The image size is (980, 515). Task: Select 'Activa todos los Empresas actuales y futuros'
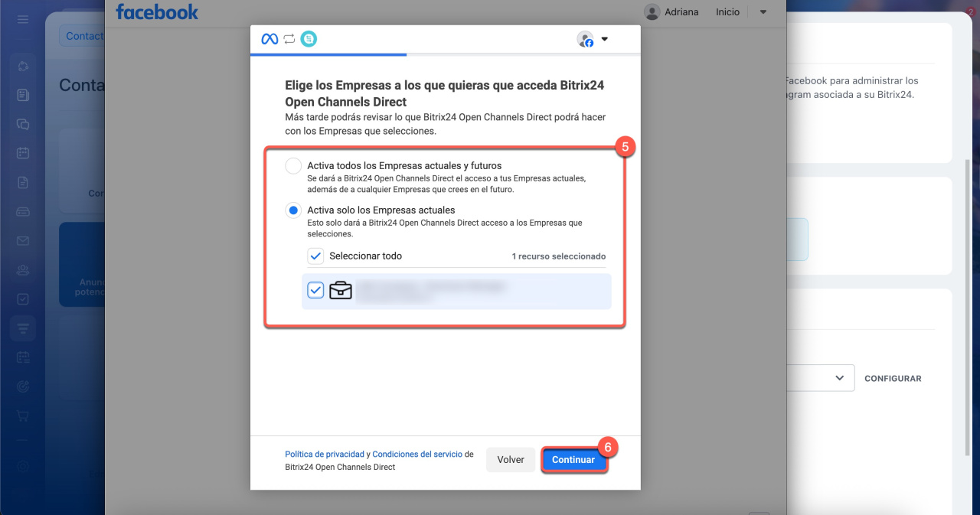[293, 166]
